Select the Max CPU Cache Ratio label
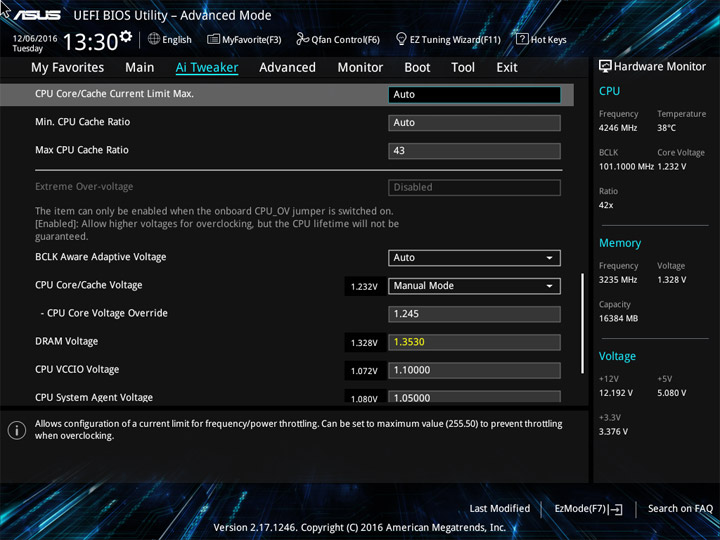This screenshot has height=540, width=720. (x=82, y=150)
